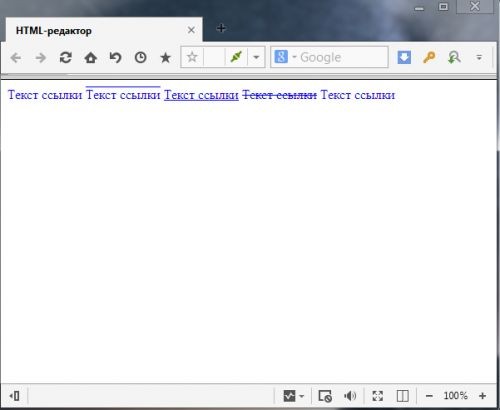Minimize the browser window
This screenshot has height=410, width=500.
point(419,9)
